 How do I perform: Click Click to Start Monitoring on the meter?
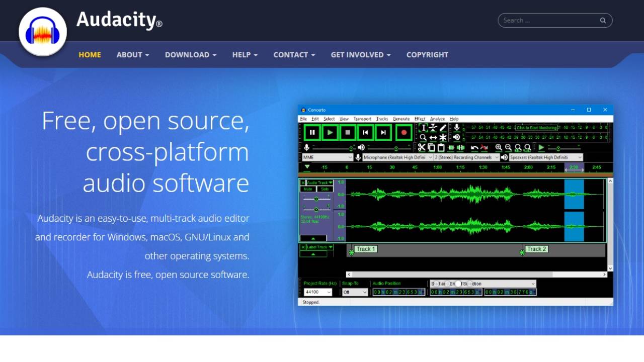pyautogui.click(x=537, y=128)
